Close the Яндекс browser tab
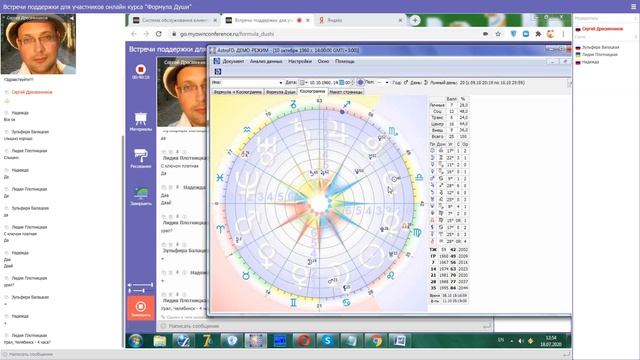The width and height of the screenshot is (640, 360). (400, 20)
